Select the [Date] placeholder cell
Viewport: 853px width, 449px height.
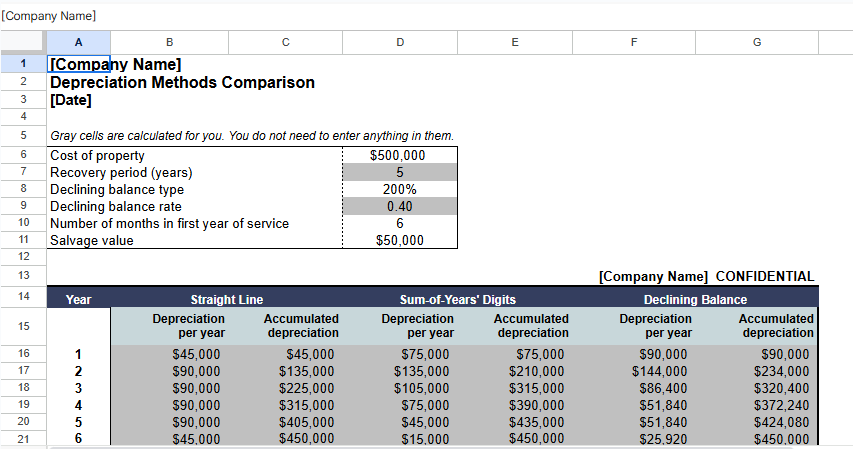coord(71,100)
